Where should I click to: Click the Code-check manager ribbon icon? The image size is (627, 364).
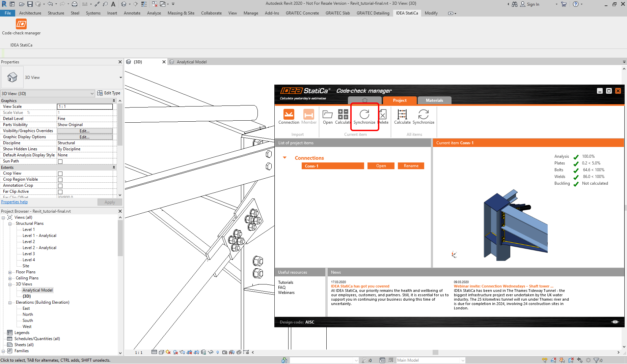click(x=21, y=24)
